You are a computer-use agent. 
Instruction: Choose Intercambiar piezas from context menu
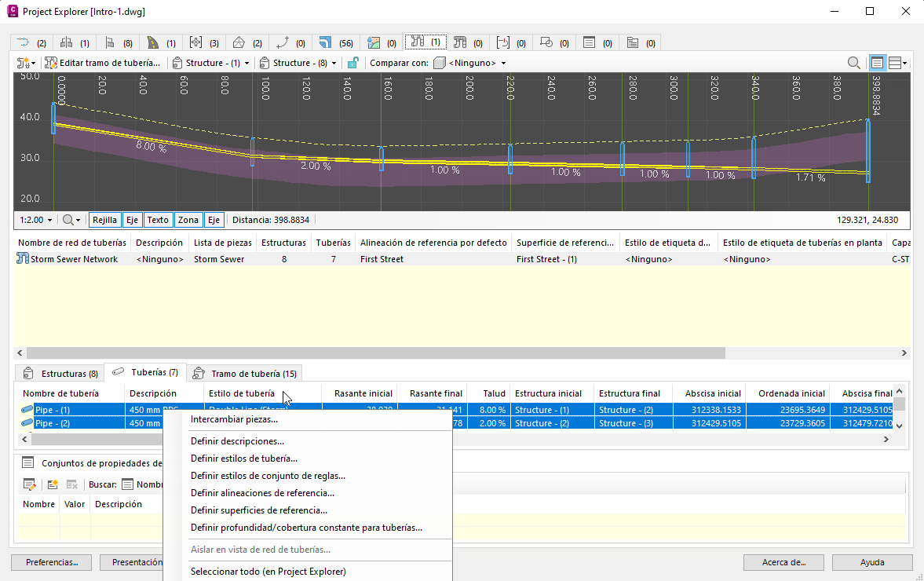234,419
